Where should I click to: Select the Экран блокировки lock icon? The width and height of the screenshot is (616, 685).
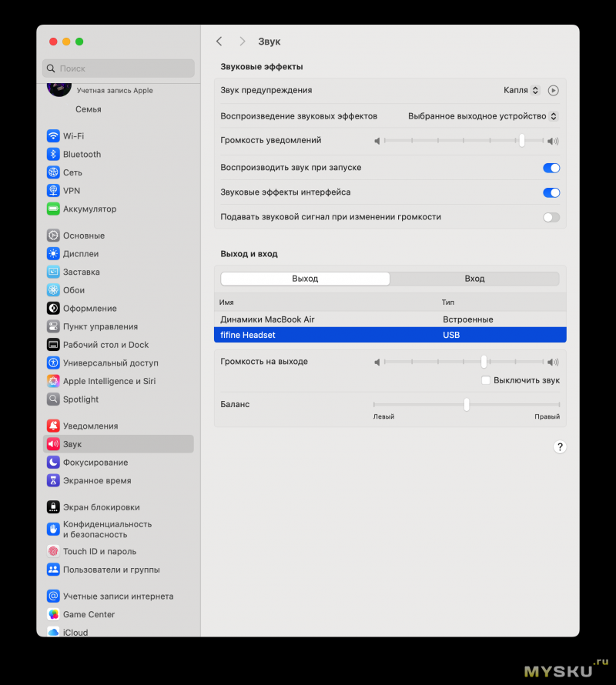coord(53,507)
